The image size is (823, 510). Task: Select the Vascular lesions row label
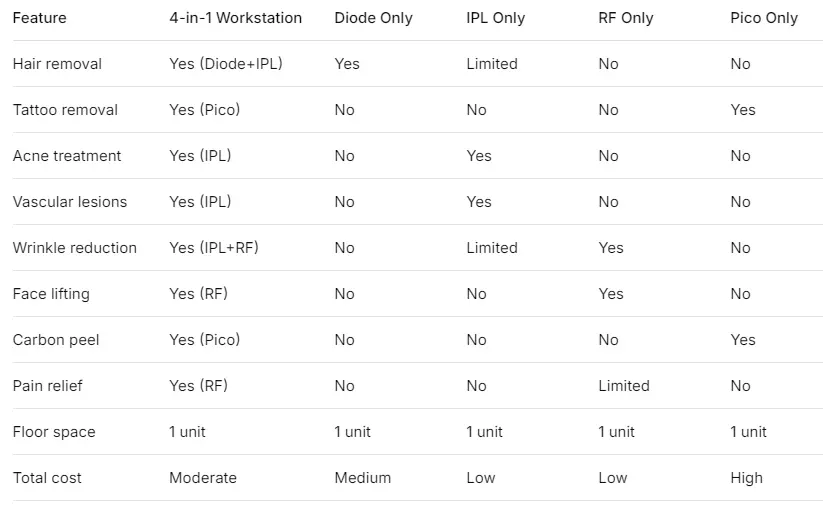pos(70,202)
